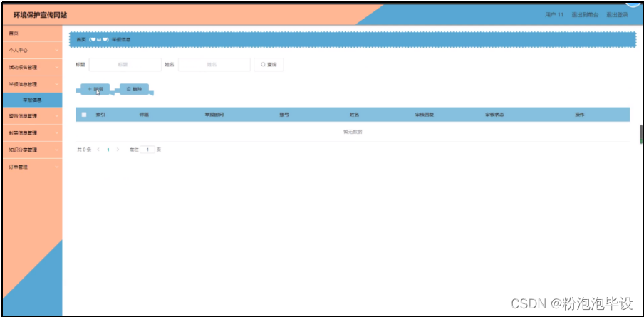Click the 索引 column header
This screenshot has height=317, width=644.
(100, 115)
